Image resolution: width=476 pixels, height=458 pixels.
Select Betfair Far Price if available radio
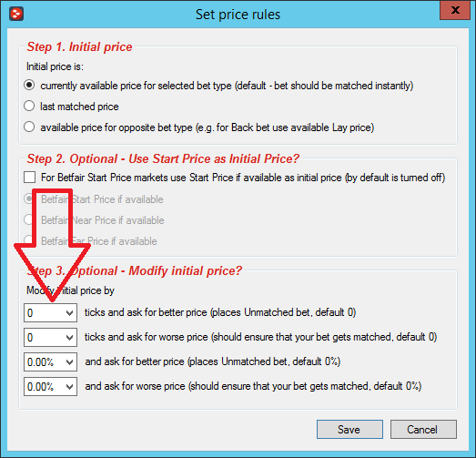[x=28, y=241]
